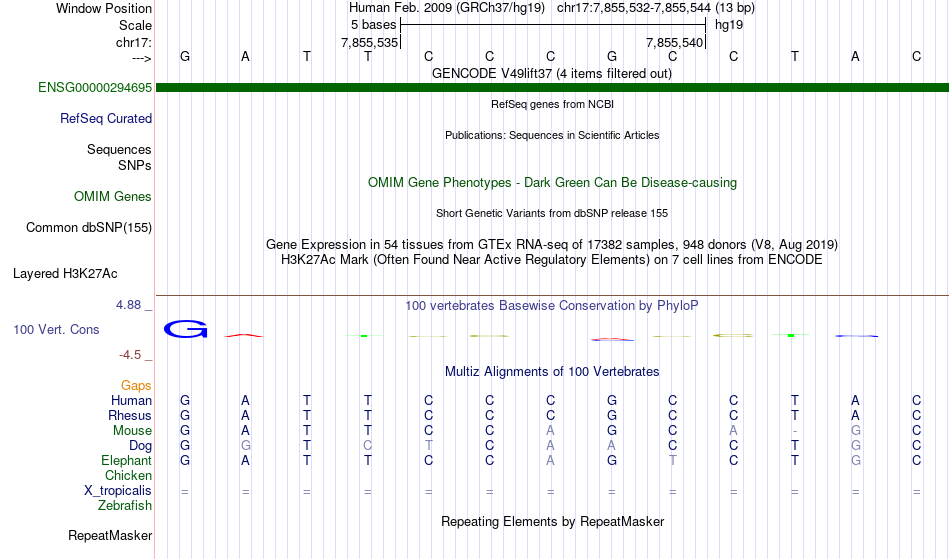Click the Chicken species label

click(x=128, y=475)
